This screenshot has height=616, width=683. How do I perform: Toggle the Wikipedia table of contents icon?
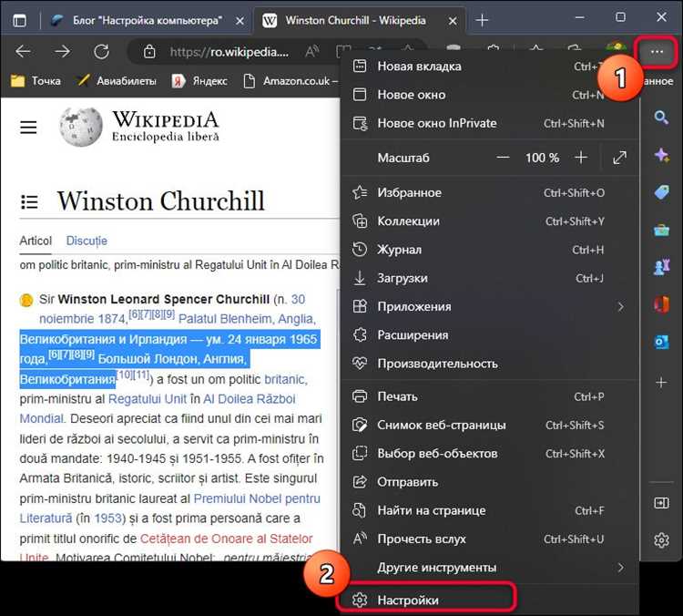(29, 202)
